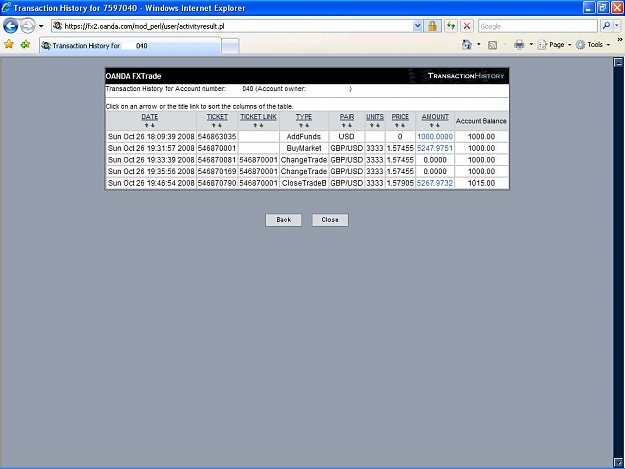Click the up arrow under PAIR
Screen dimensions: 625x469
(344, 126)
